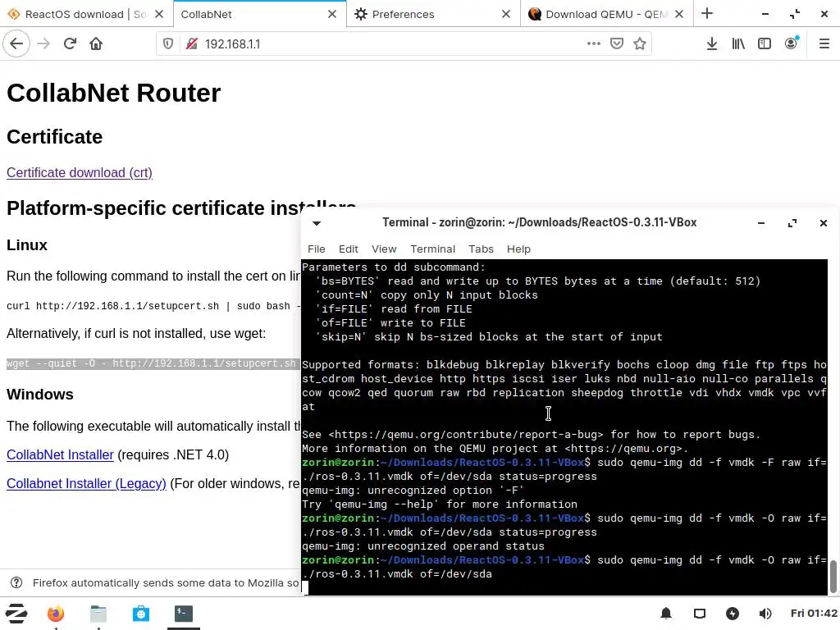Open a new browser tab
Screen dimensions: 840x630
(707, 14)
